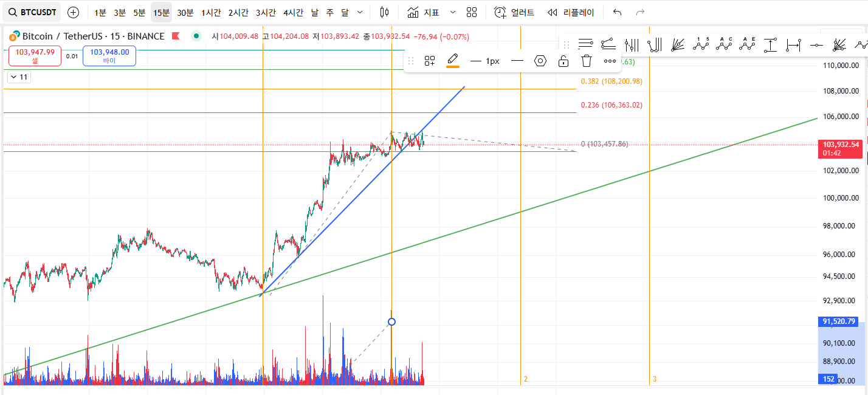Click the time zone marker 3
The width and height of the screenshot is (868, 395).
click(655, 379)
